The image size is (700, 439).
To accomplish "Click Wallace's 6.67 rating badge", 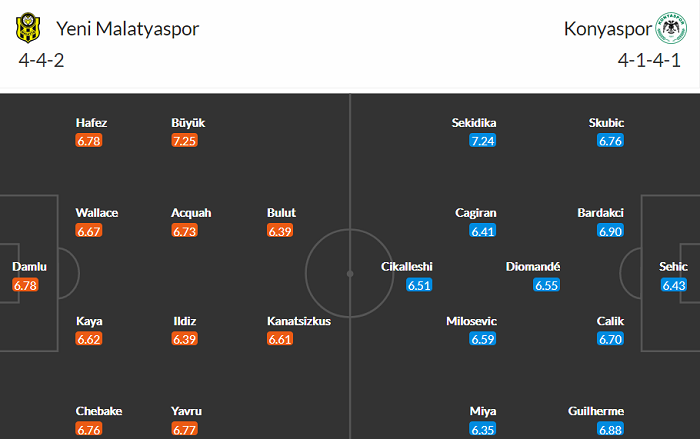I will [89, 232].
